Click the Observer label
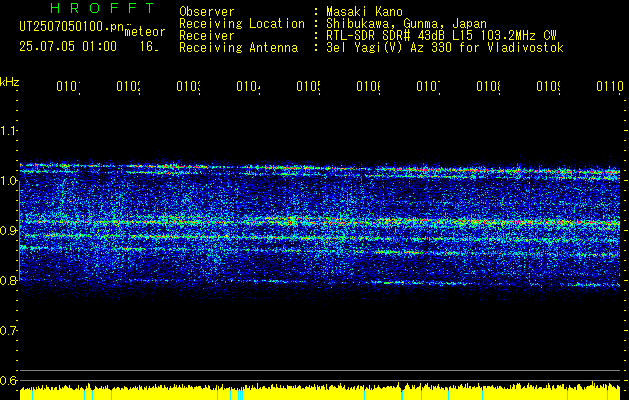629x400 pixels. pos(207,12)
